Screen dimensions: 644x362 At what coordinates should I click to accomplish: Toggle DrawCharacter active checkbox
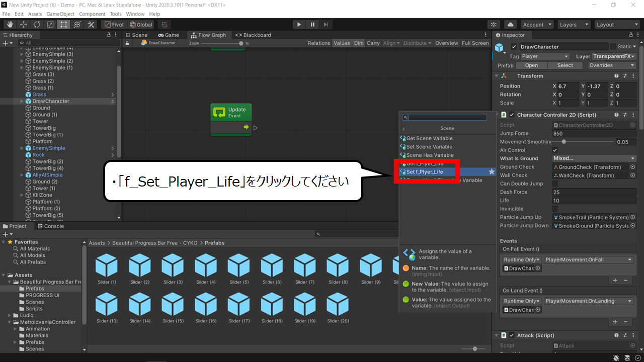click(x=514, y=47)
